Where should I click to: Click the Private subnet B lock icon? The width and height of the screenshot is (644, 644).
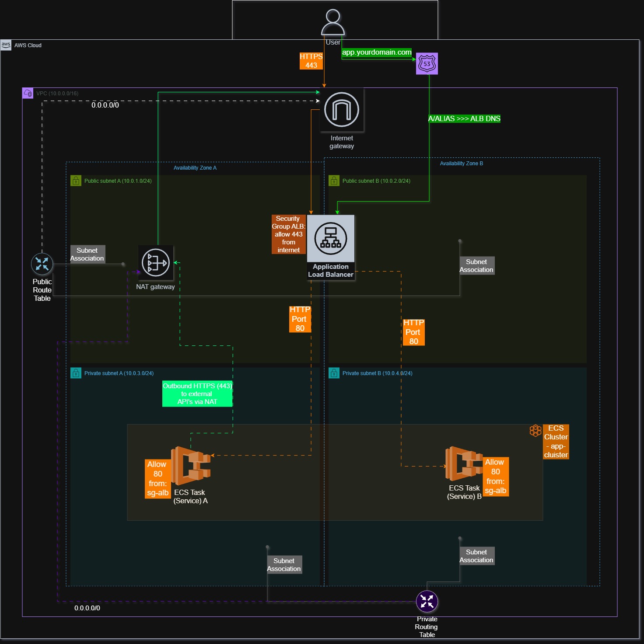tap(334, 373)
